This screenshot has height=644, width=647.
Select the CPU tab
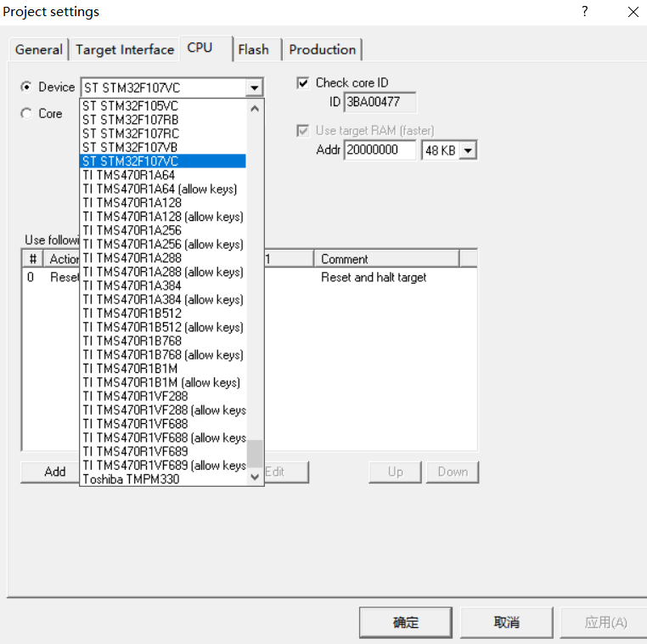pyautogui.click(x=205, y=48)
